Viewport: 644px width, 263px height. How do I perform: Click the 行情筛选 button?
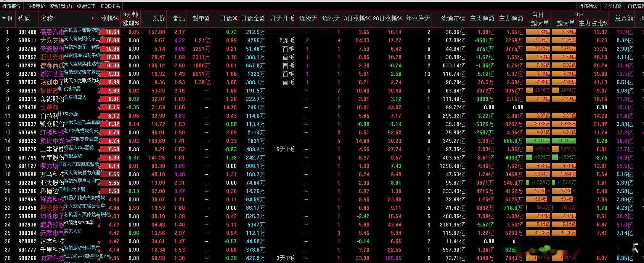(x=588, y=6)
